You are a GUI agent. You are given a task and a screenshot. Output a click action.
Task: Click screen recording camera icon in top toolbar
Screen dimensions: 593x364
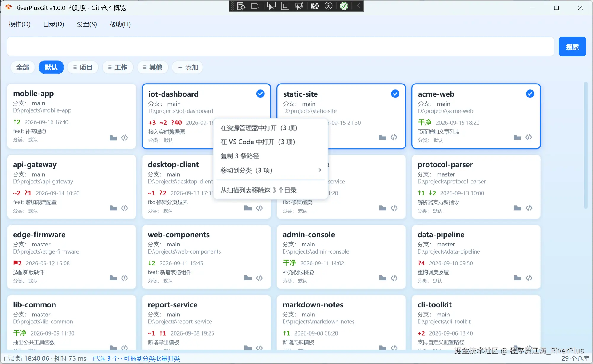(x=255, y=6)
